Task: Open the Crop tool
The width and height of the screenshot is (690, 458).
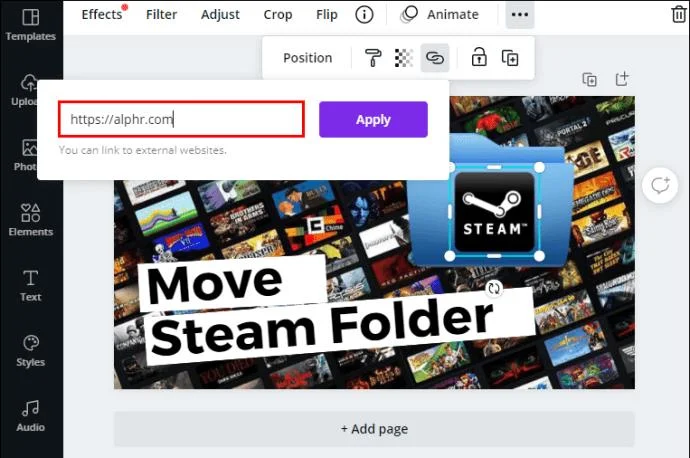Action: 278,15
